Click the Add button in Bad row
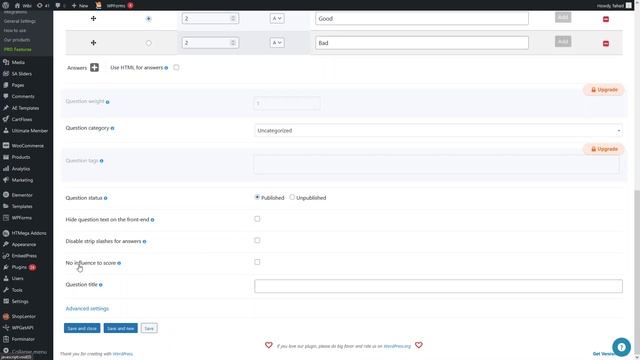The image size is (640, 360). click(x=563, y=41)
